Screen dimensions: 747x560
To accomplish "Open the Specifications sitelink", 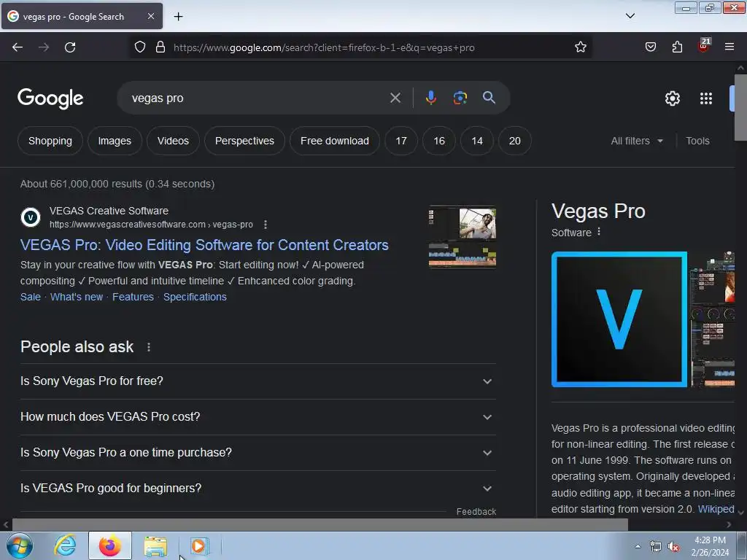I will (195, 297).
